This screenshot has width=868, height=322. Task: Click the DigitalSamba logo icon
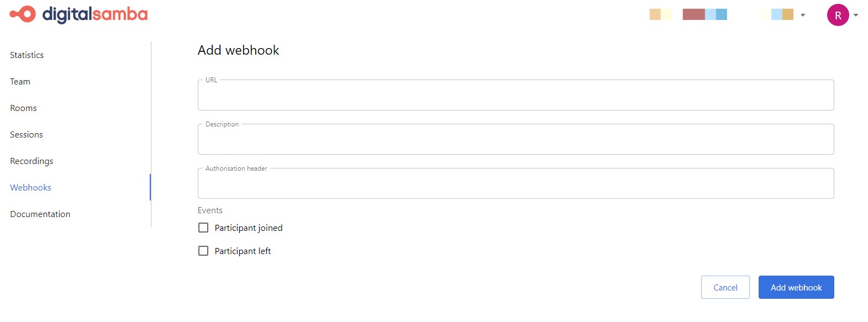[x=21, y=15]
